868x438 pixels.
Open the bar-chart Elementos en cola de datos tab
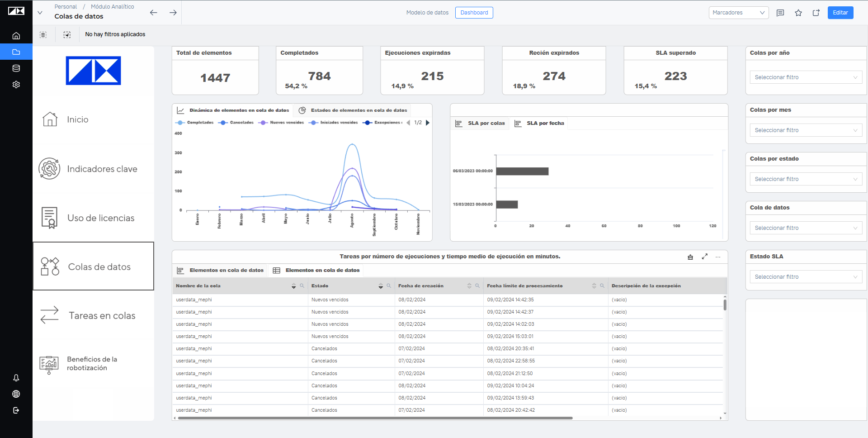click(220, 270)
